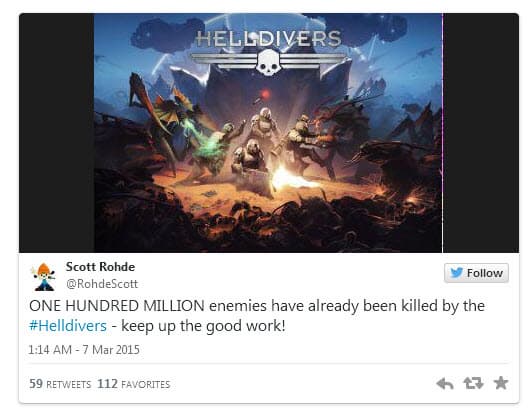Image resolution: width=531 pixels, height=409 pixels.
Task: Open the Helldivers artwork image
Action: (268, 133)
